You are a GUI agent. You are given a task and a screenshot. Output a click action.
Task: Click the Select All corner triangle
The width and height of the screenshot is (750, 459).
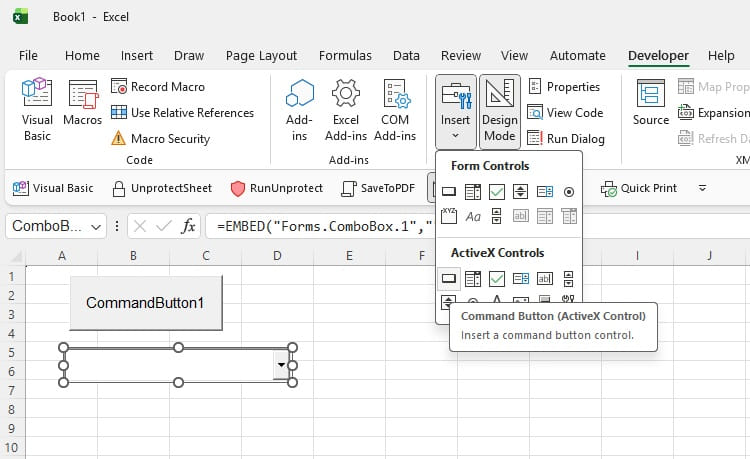(17, 258)
